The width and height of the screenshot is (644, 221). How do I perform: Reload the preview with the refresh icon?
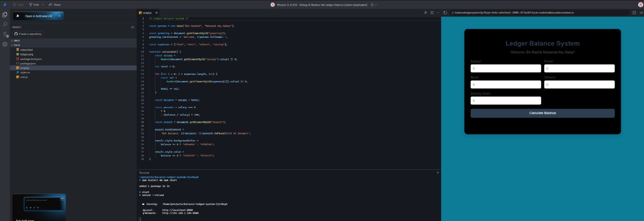445,13
